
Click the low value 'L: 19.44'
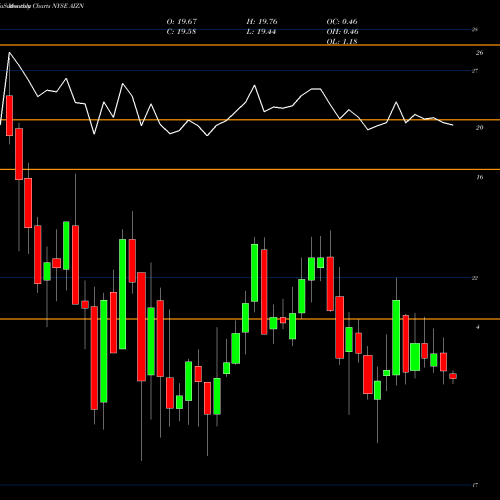tap(261, 32)
